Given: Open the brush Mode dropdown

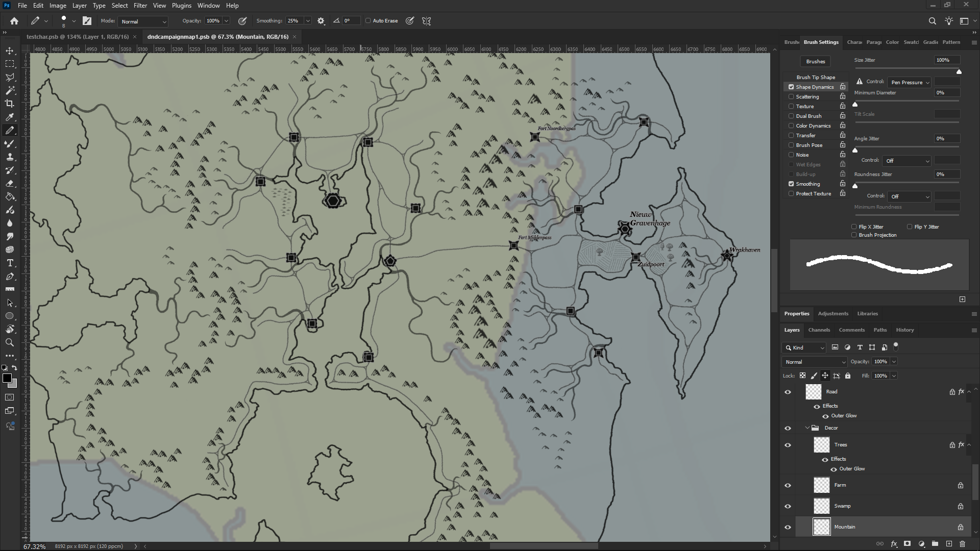Looking at the screenshot, I should tap(143, 21).
